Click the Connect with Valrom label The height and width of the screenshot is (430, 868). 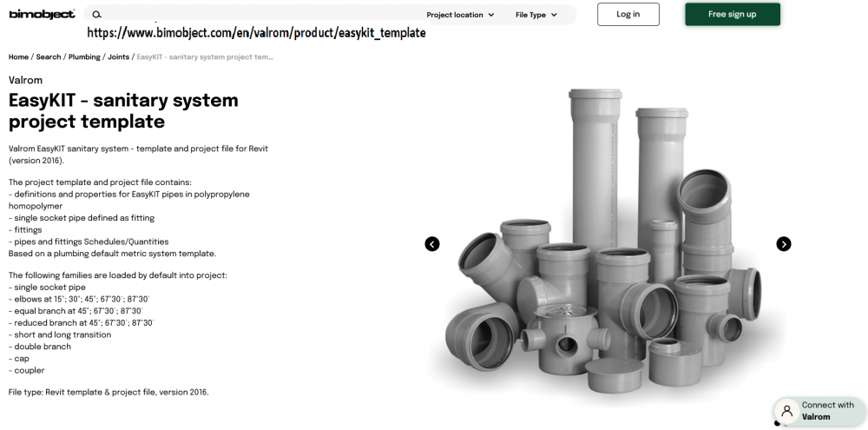(827, 411)
